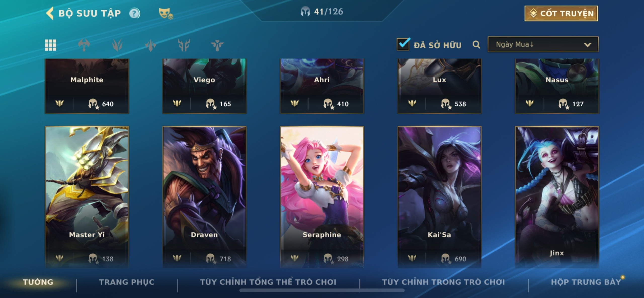
Task: Filter by the third role emblem icon
Action: pyautogui.click(x=150, y=45)
